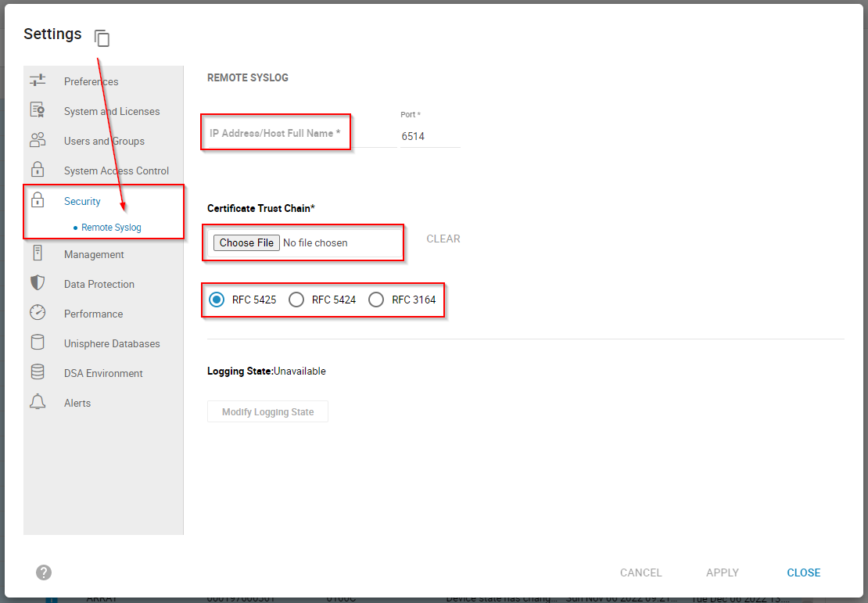The height and width of the screenshot is (603, 868).
Task: Click the copy icon beside Settings title
Action: pos(102,38)
